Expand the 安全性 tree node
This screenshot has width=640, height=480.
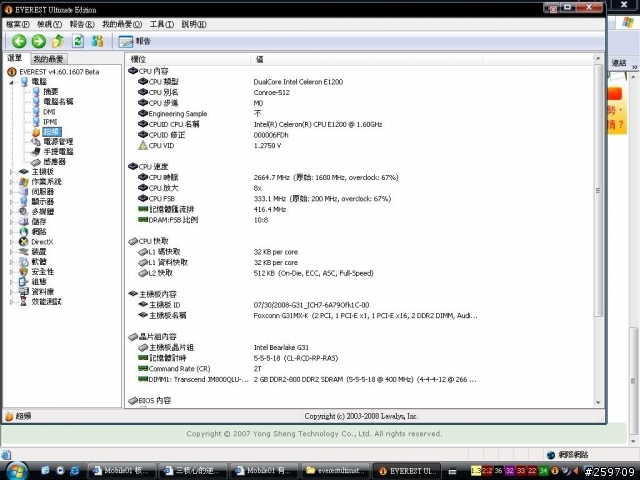(x=11, y=272)
